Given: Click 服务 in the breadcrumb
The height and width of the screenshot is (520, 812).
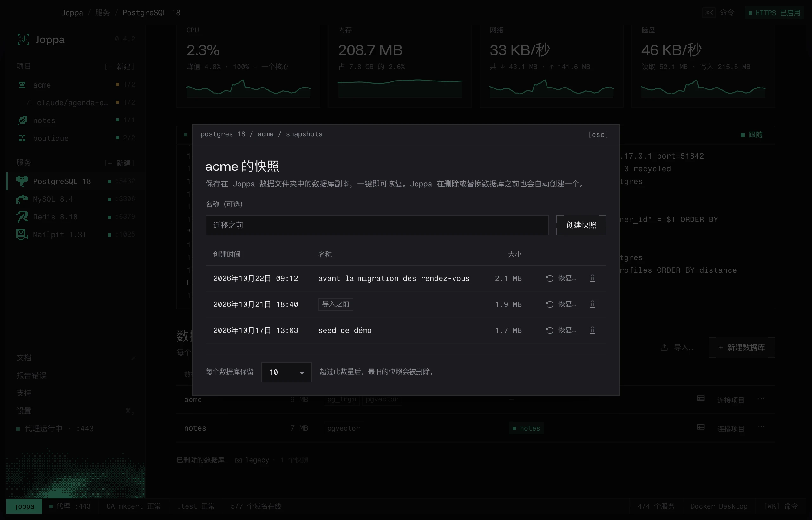Looking at the screenshot, I should pos(103,13).
